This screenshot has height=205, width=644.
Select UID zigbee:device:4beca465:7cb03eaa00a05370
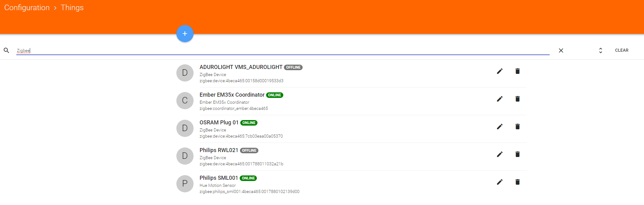(x=241, y=136)
